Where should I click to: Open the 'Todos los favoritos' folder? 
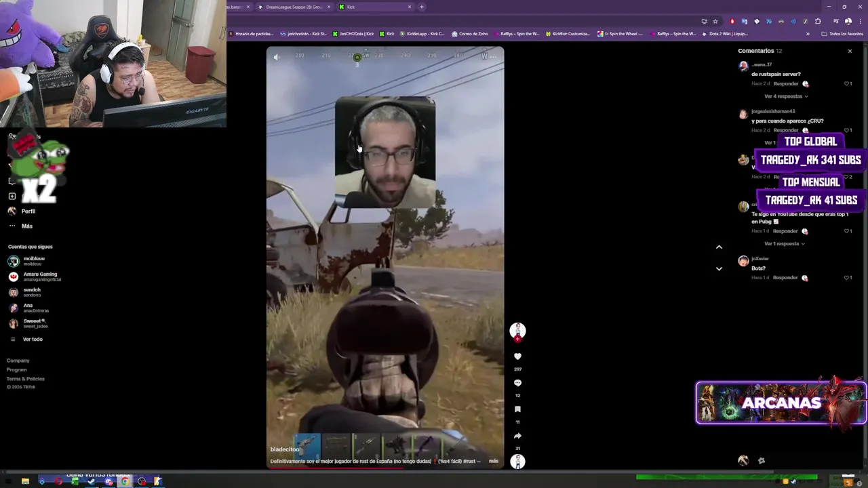click(x=842, y=34)
